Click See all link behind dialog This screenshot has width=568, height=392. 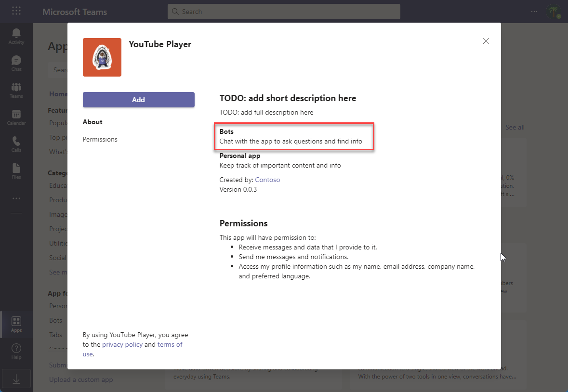click(515, 128)
